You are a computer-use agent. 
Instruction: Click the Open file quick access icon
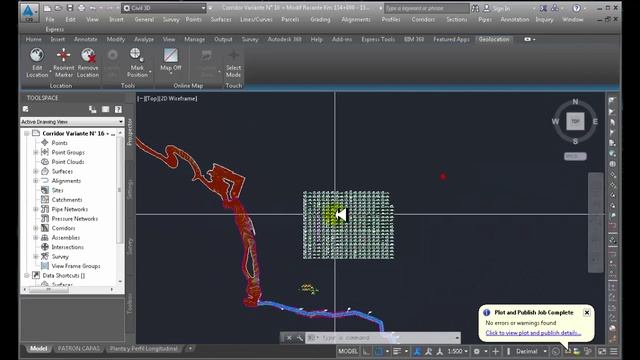(58, 8)
